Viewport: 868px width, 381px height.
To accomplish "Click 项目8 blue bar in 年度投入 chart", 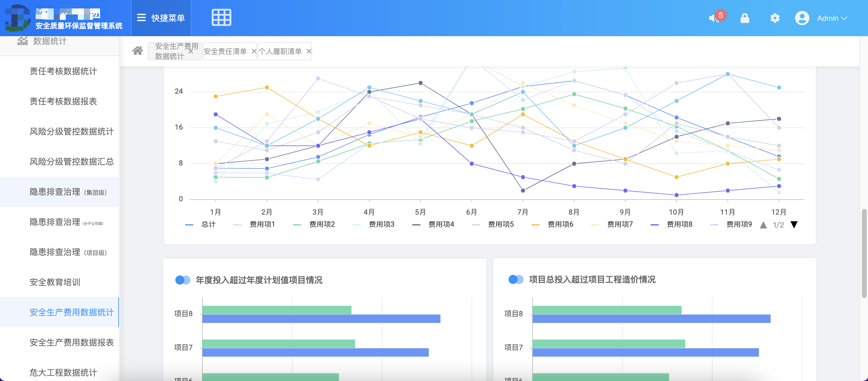I will (x=321, y=319).
